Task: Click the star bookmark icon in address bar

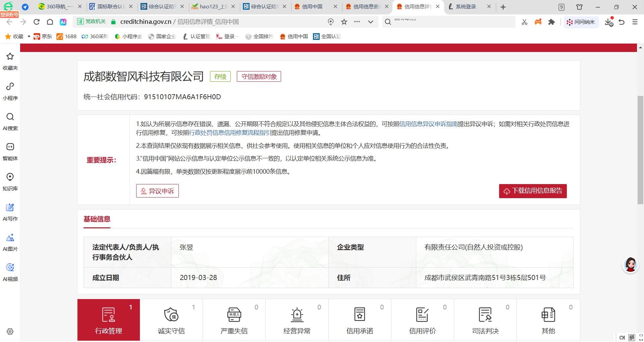Action: pos(344,22)
